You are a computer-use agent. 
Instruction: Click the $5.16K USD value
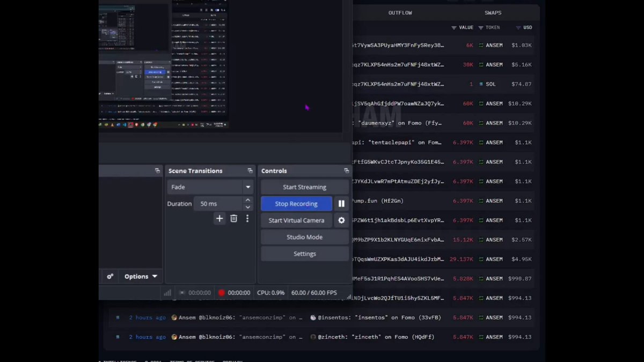pyautogui.click(x=522, y=64)
